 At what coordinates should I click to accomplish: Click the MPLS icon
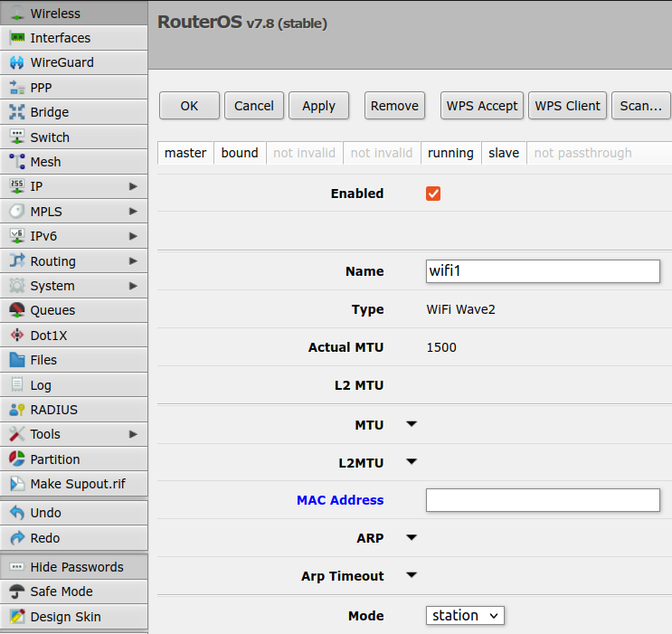tap(17, 212)
